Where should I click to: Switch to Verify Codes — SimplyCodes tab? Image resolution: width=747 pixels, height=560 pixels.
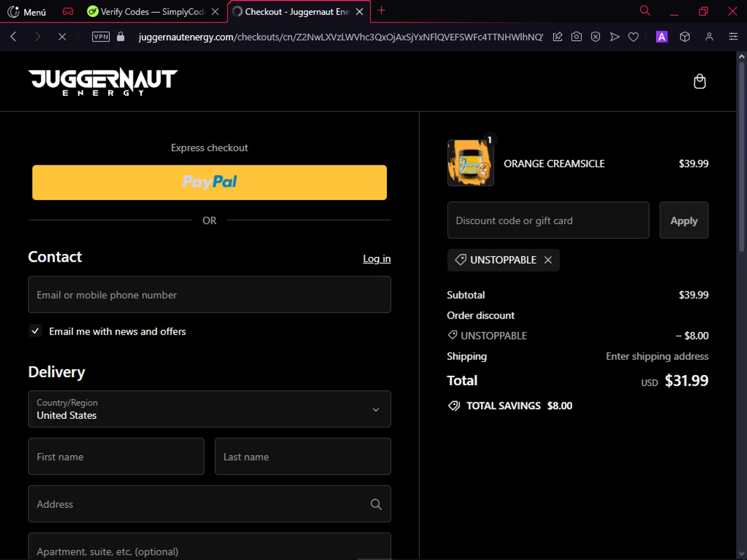pyautogui.click(x=152, y=11)
